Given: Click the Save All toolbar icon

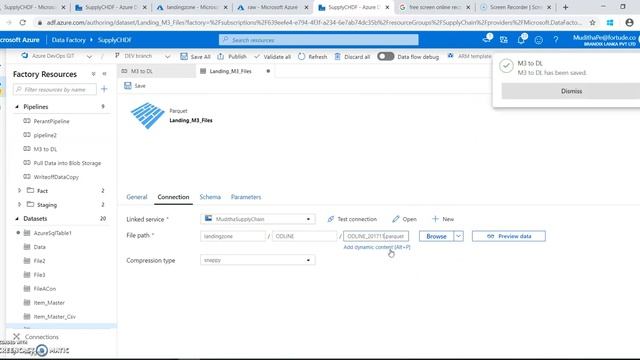Looking at the screenshot, I should [184, 56].
